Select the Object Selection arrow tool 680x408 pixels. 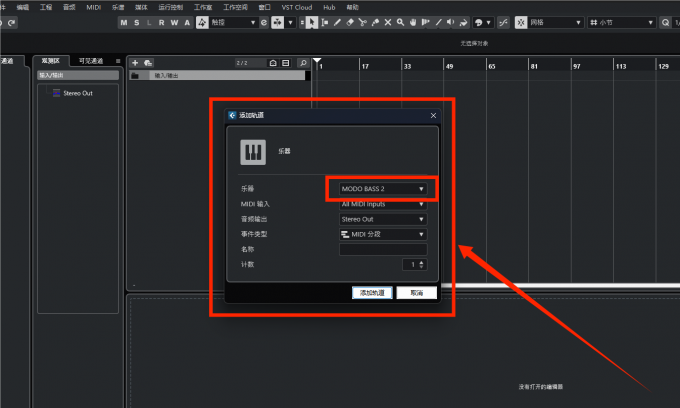pos(311,23)
